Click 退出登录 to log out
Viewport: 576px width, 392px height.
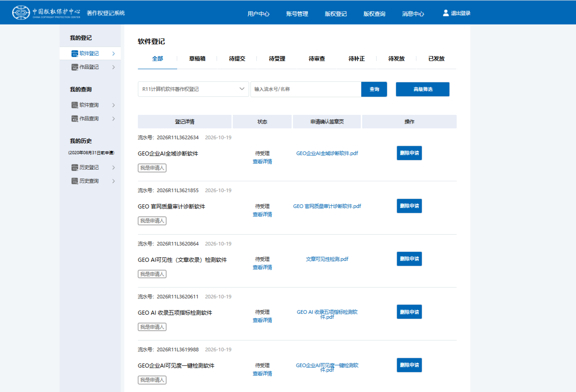pos(461,13)
